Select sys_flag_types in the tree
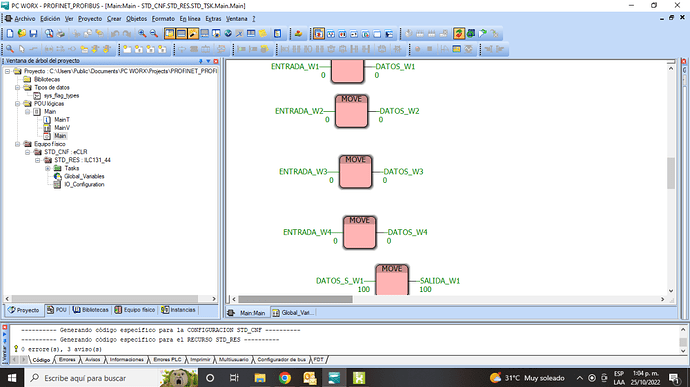Screen dimensions: 690x387 [61, 96]
